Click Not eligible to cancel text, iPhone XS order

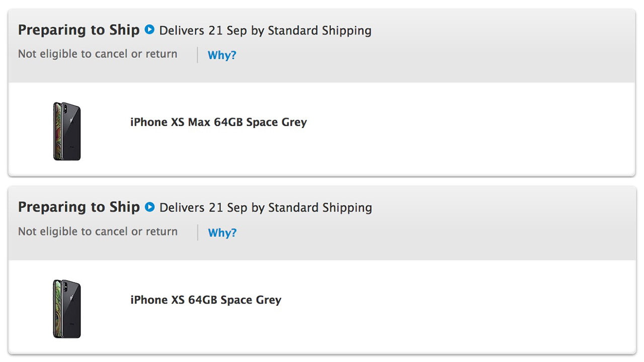[x=98, y=231]
